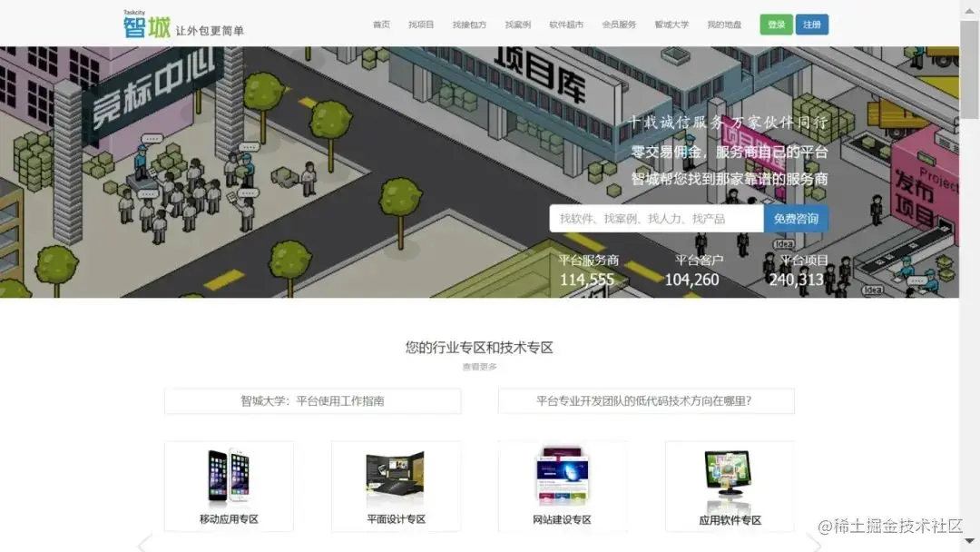Open the 找项目 menu item
Image resolution: width=980 pixels, height=552 pixels.
pyautogui.click(x=421, y=25)
